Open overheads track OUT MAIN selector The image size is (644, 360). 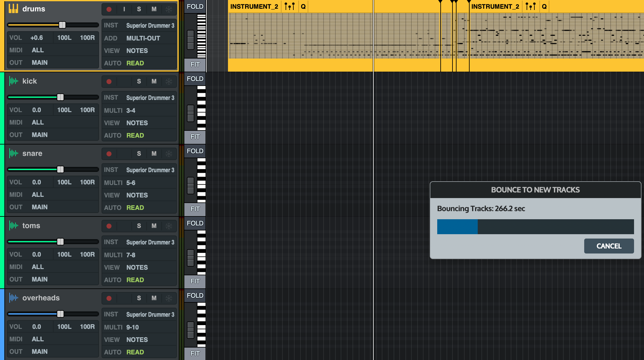point(40,352)
